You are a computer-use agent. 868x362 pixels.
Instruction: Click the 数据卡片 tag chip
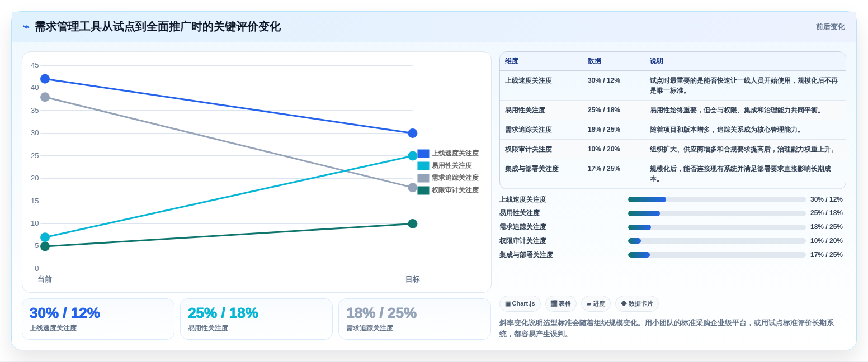(x=637, y=304)
